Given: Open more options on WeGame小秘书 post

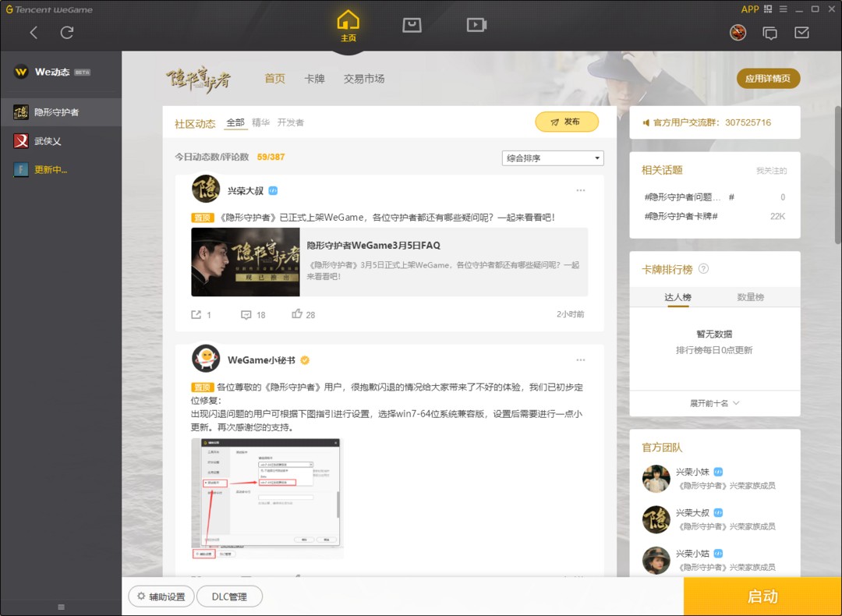Looking at the screenshot, I should point(581,360).
